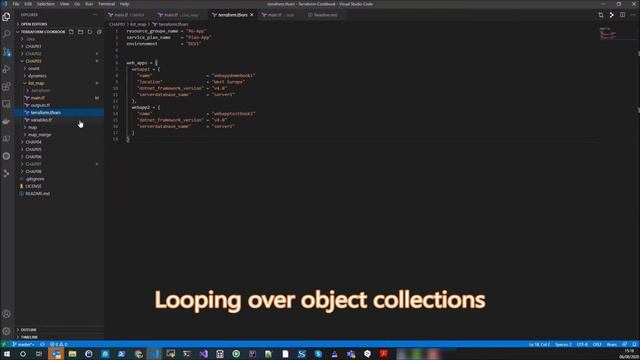The height and width of the screenshot is (360, 640).
Task: Click CRLF end-of-line setting
Action: (x=597, y=344)
